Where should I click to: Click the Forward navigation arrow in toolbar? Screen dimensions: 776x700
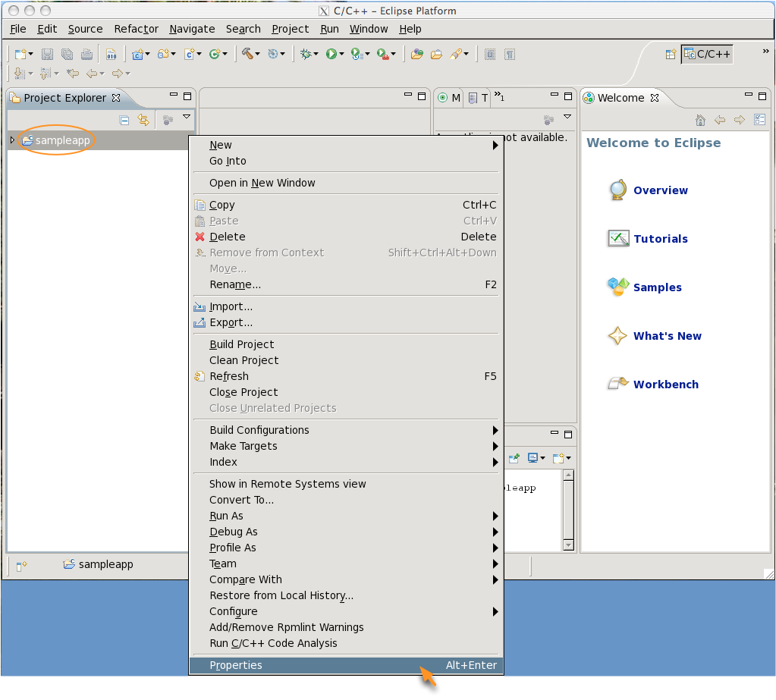click(x=118, y=74)
